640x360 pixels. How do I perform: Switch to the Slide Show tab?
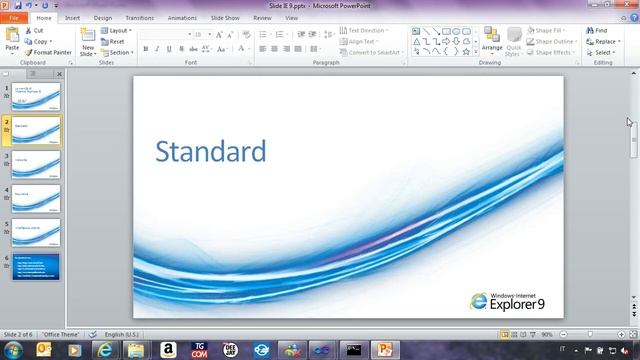(x=225, y=18)
